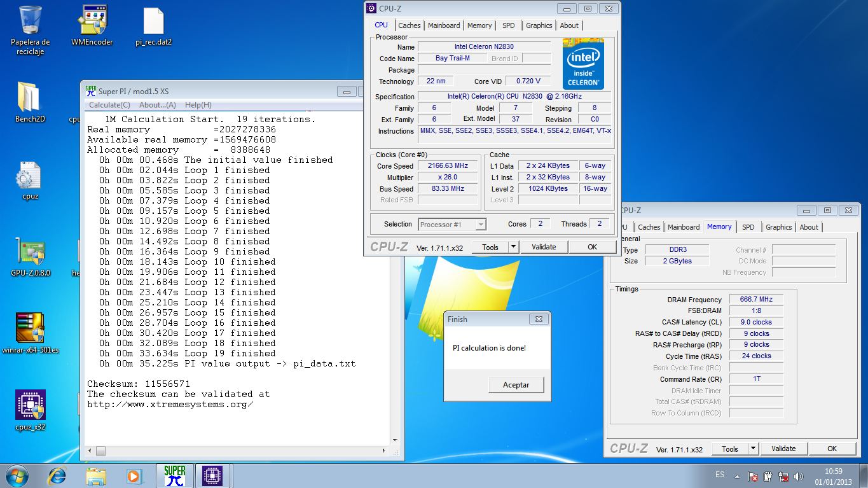
Task: Click OK in the Memory CPU-Z window
Action: pos(832,449)
